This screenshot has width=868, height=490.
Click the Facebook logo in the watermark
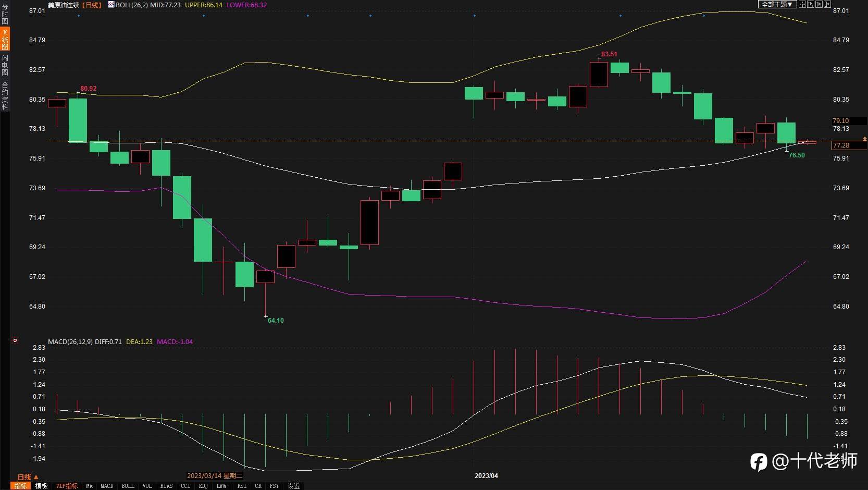coord(759,462)
